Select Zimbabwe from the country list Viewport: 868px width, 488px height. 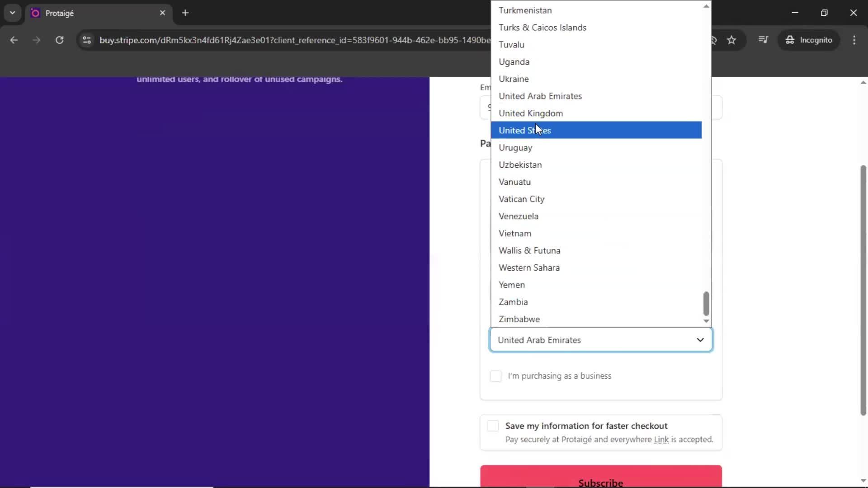[519, 319]
